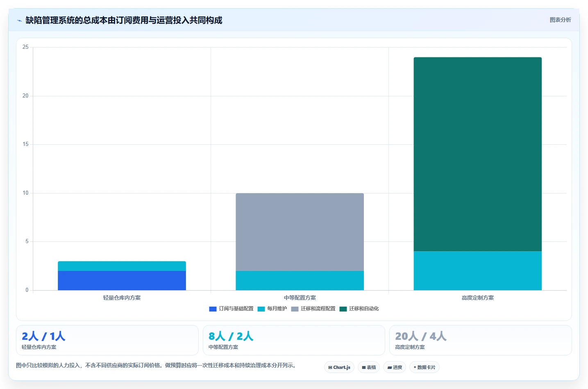Click 高度定制方案 caption in the third card

pos(410,347)
